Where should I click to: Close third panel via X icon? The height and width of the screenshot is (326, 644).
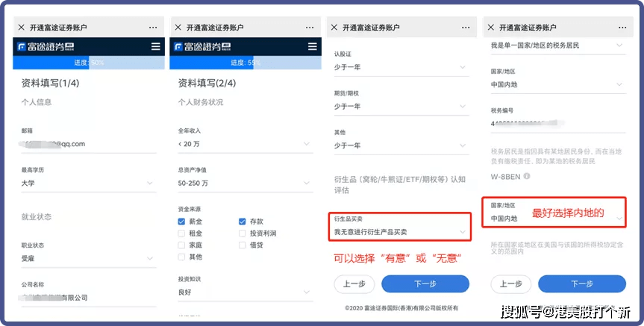(334, 28)
